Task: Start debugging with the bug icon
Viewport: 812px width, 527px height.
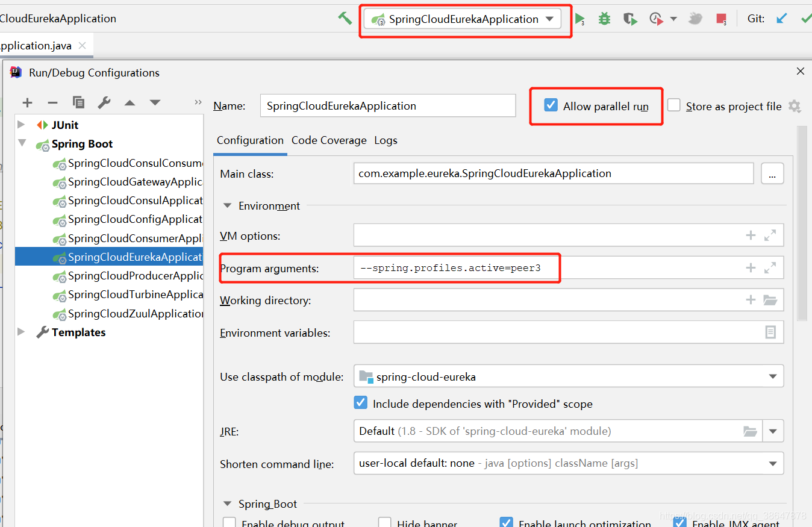Action: (x=604, y=19)
